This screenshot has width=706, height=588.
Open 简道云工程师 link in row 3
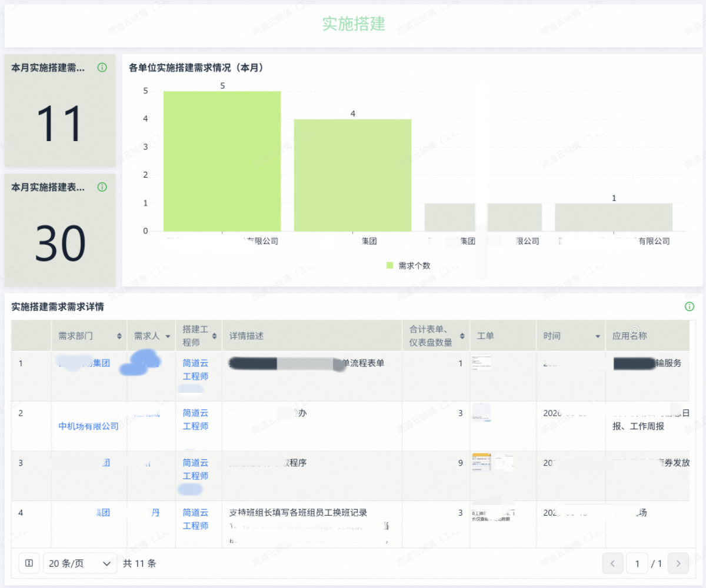click(195, 469)
